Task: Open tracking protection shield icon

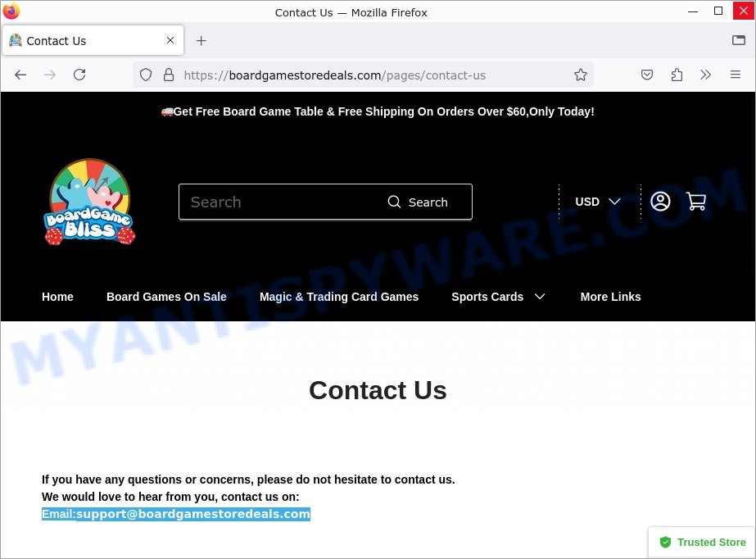Action: [146, 75]
